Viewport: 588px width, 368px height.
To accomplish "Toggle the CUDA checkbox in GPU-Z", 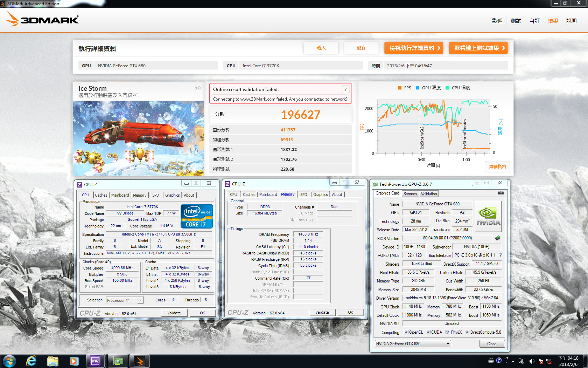I will tap(428, 332).
